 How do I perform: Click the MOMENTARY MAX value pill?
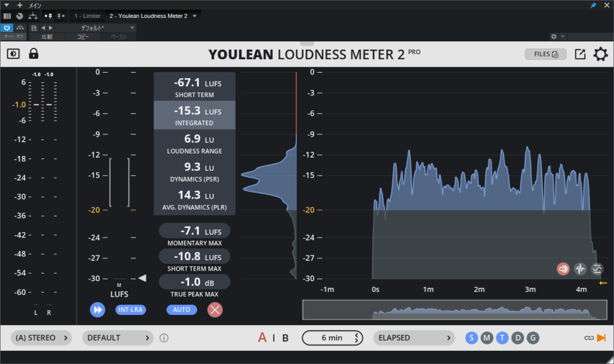click(195, 231)
